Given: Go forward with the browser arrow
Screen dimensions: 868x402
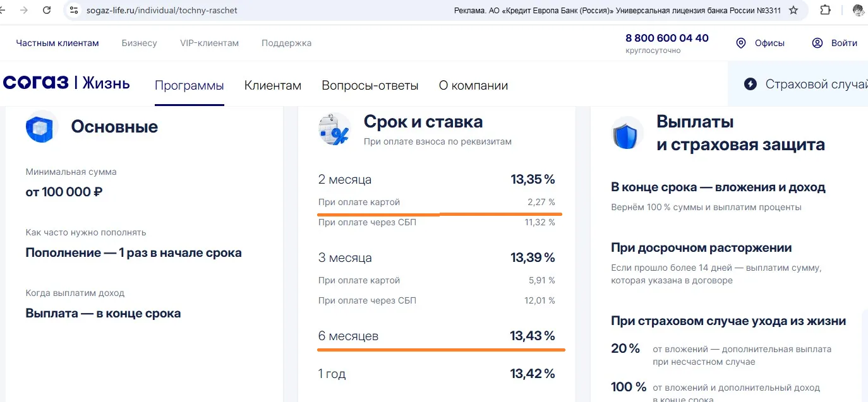Looking at the screenshot, I should (x=24, y=10).
